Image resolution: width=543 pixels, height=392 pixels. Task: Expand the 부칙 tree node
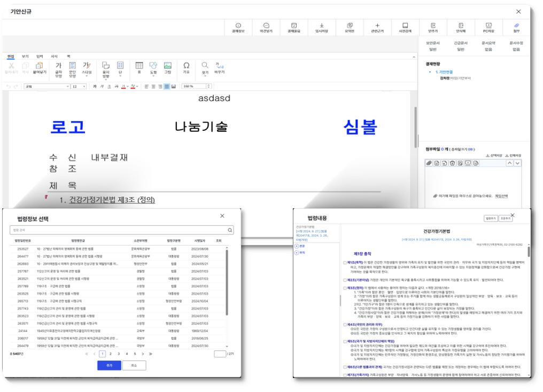point(297,253)
